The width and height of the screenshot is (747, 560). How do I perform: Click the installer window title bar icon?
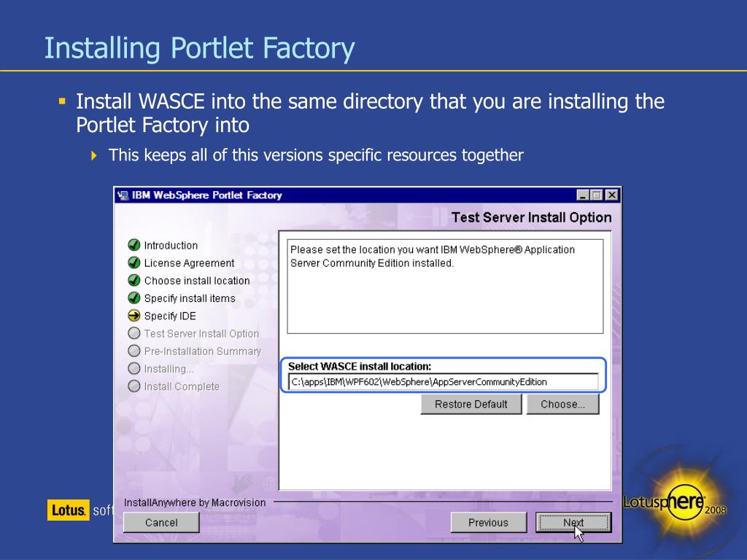(123, 195)
